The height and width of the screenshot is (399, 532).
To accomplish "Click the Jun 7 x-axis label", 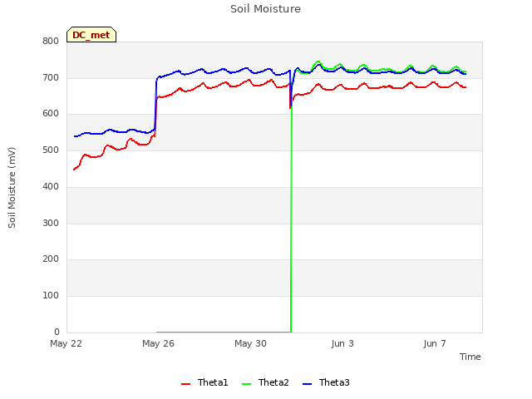I will pyautogui.click(x=435, y=343).
